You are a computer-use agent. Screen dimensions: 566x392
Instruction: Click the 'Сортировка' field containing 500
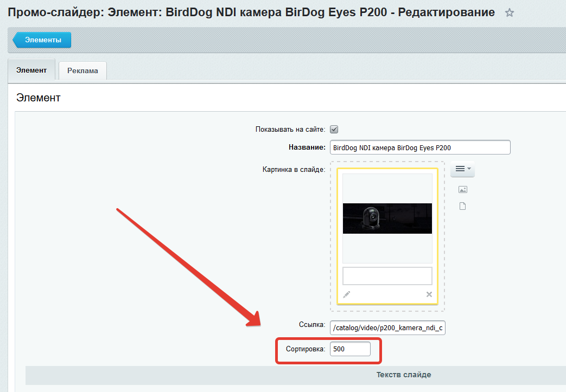coord(350,349)
